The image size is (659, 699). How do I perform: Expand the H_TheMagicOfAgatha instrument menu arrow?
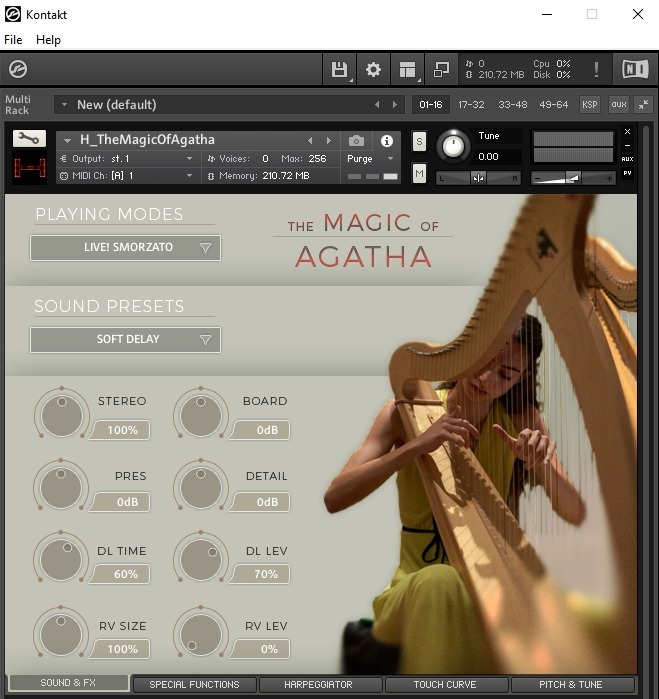pos(67,140)
